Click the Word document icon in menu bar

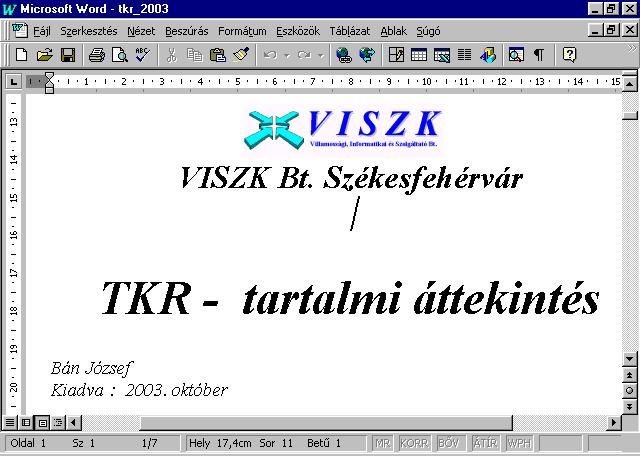(x=19, y=31)
